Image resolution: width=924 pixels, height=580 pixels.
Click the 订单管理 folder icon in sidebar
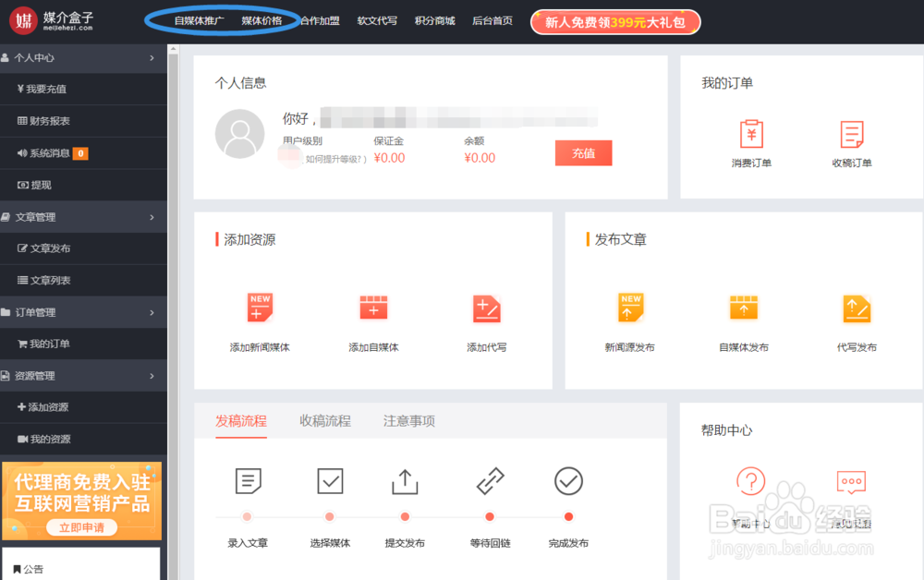6,313
